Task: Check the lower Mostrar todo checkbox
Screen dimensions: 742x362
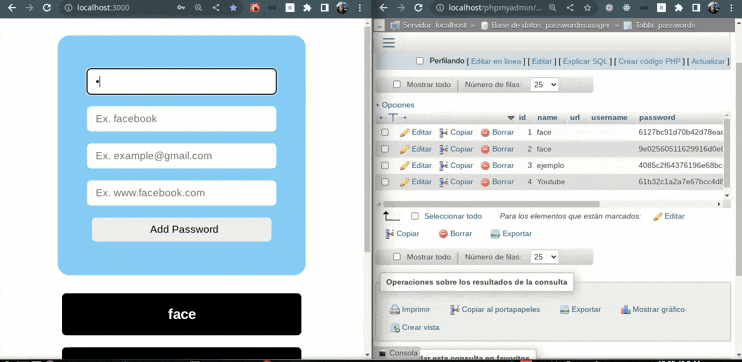Action: (397, 257)
